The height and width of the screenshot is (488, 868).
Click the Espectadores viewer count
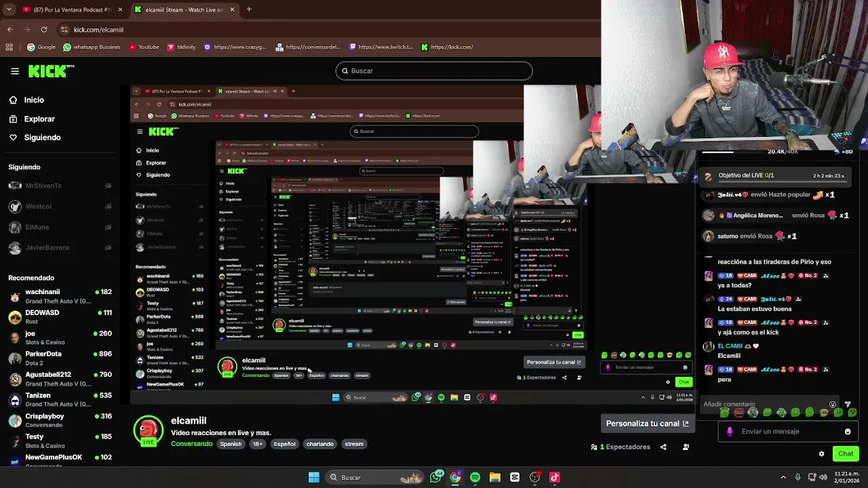[x=620, y=447]
